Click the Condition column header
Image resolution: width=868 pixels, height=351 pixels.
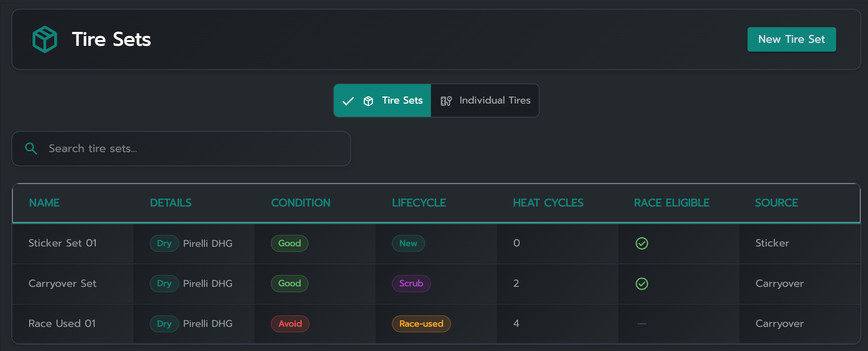coord(301,203)
